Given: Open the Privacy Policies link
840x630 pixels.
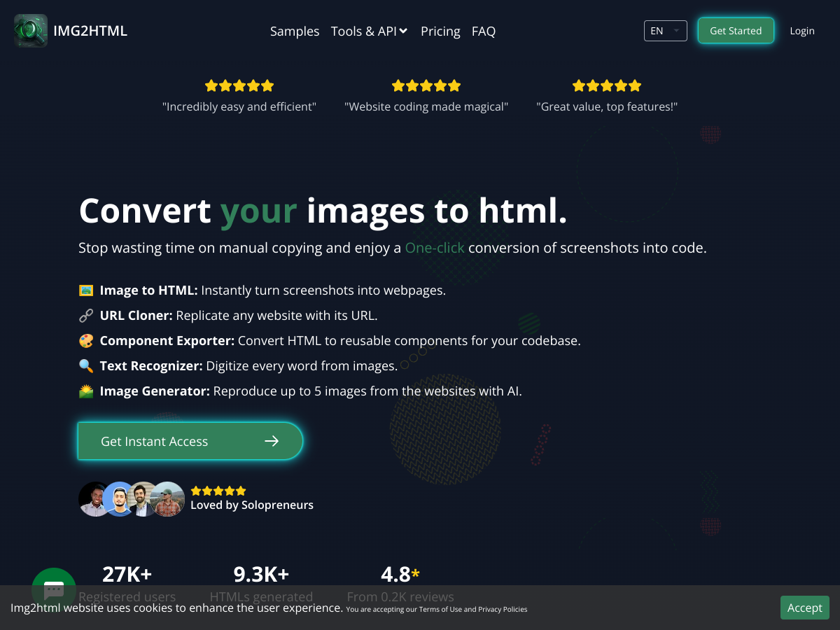Looking at the screenshot, I should click(502, 609).
